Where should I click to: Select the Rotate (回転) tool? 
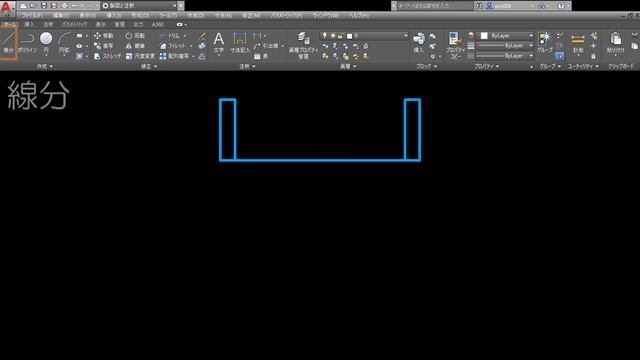click(135, 36)
